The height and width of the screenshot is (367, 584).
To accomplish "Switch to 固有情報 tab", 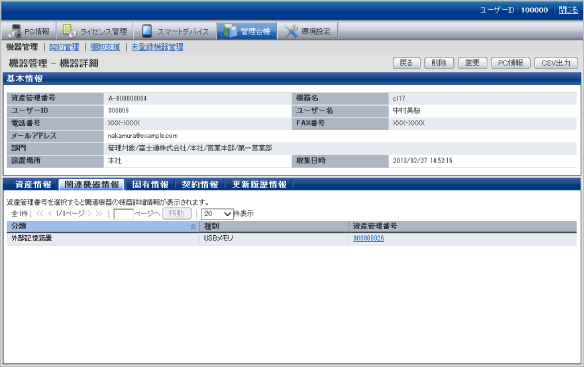I will (x=150, y=184).
